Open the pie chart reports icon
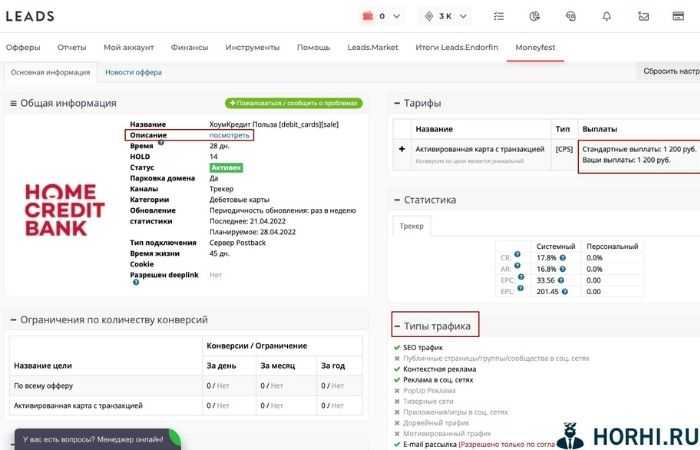This screenshot has width=700, height=450. coord(534,16)
